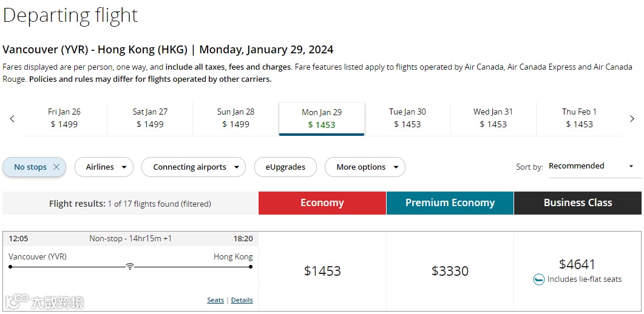Open the More options dropdown

tap(365, 167)
